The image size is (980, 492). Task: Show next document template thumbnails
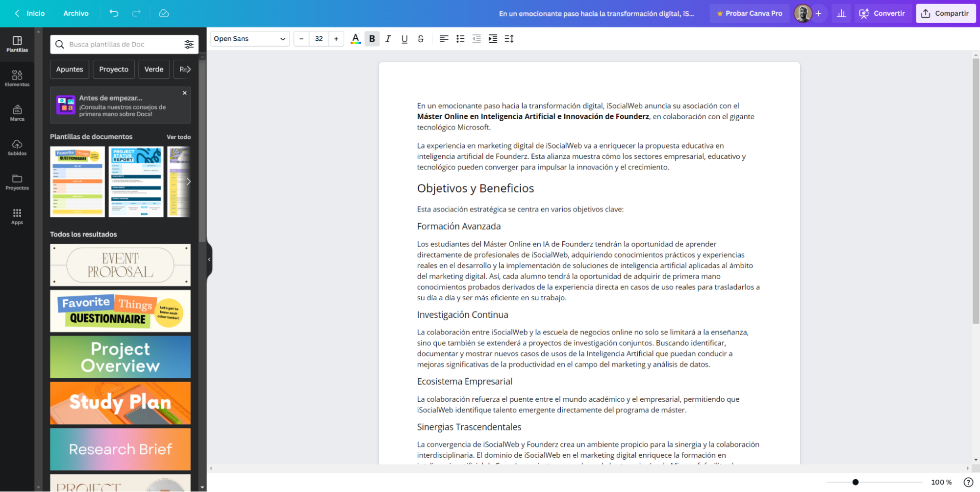[188, 181]
